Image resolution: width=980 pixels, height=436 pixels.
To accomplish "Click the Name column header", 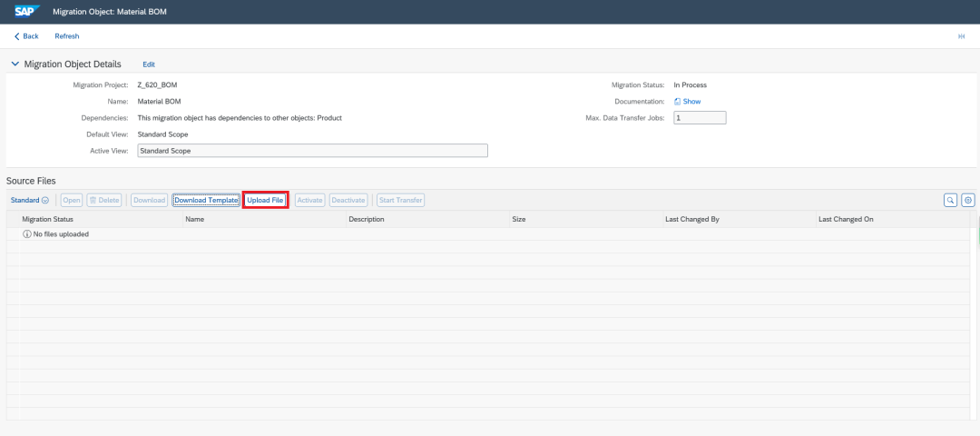I will click(x=264, y=220).
